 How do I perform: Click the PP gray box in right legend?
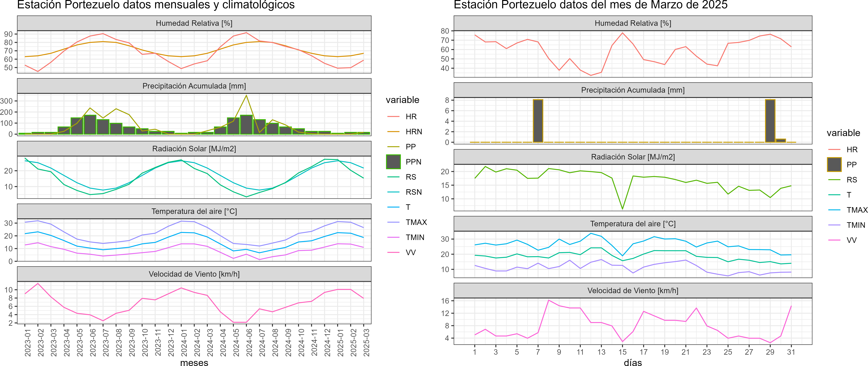[x=834, y=165]
